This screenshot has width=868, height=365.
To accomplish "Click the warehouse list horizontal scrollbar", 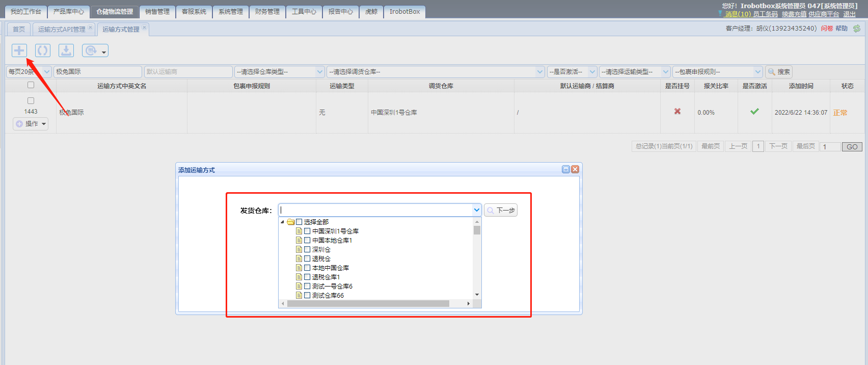I will 368,303.
